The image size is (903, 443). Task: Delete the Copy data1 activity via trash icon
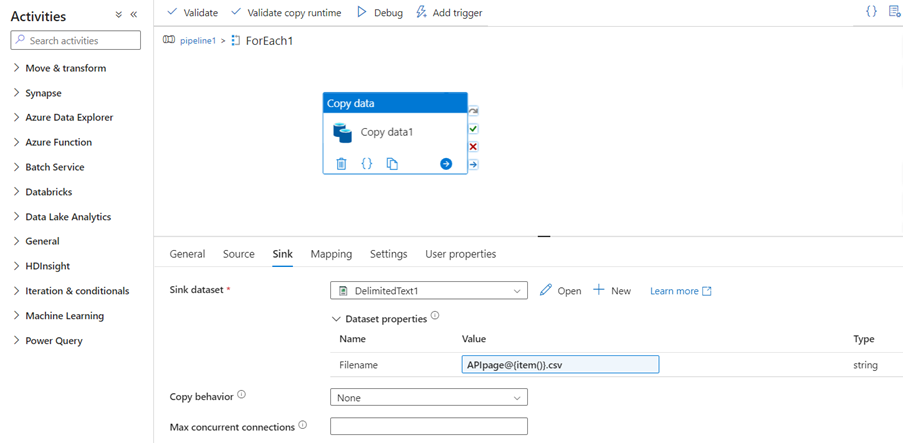pos(341,164)
